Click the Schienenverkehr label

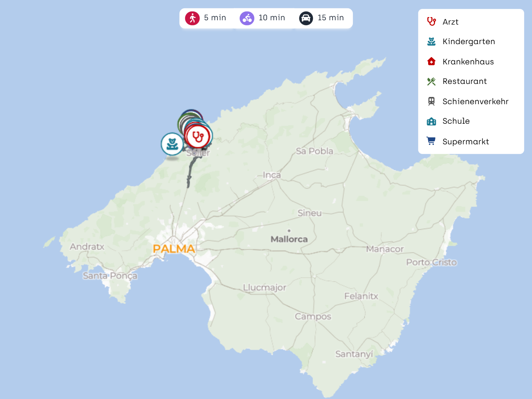(475, 101)
